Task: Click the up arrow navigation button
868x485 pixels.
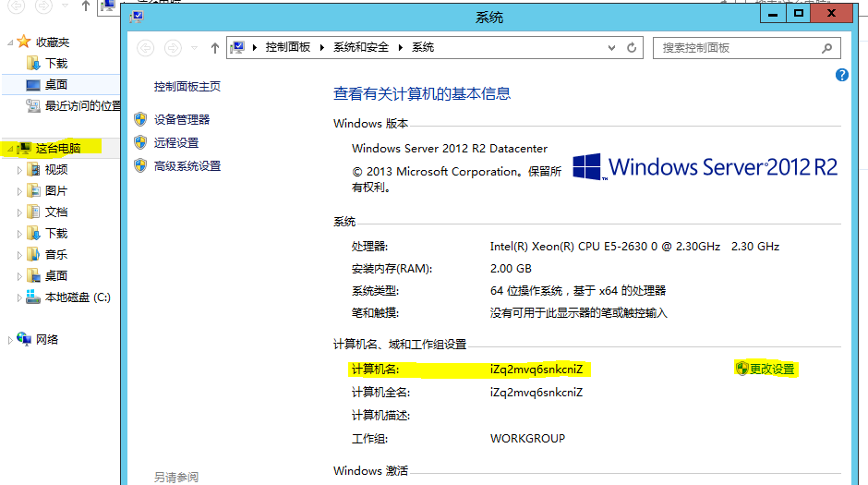Action: pos(215,47)
